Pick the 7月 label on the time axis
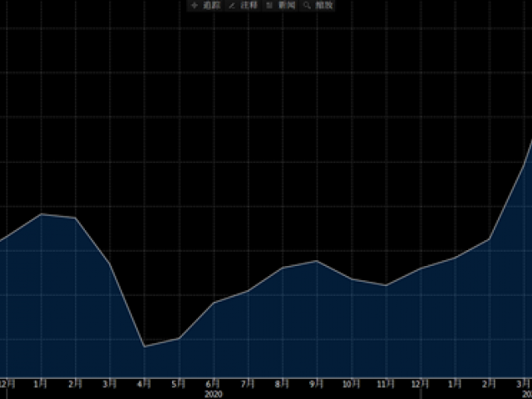 [248, 384]
